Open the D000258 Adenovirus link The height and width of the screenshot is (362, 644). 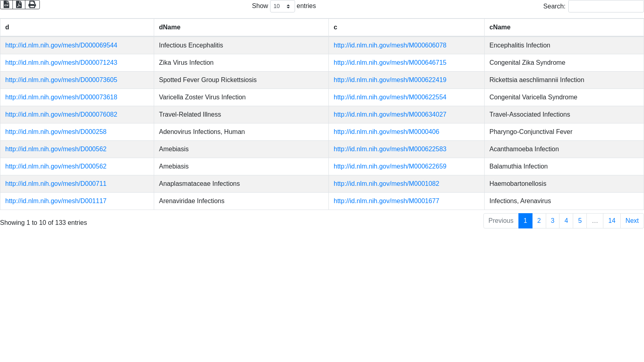56,132
